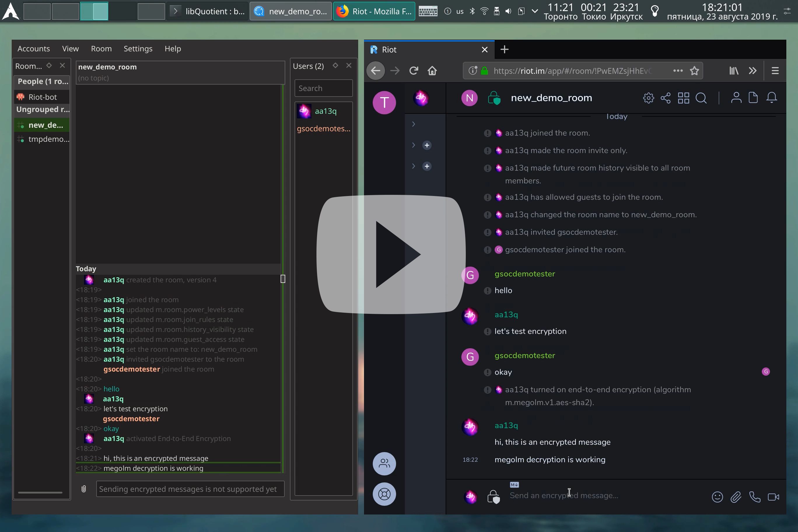Select user gsocdemotes... in Users list

tap(323, 129)
